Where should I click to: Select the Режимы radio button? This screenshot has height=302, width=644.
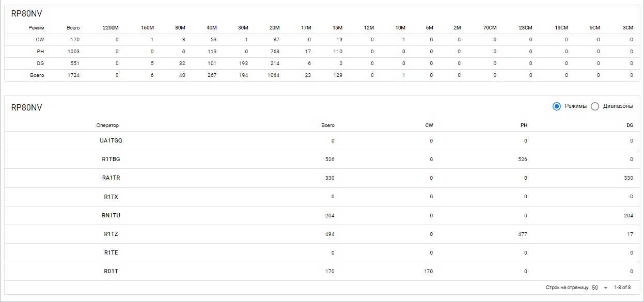tap(557, 106)
